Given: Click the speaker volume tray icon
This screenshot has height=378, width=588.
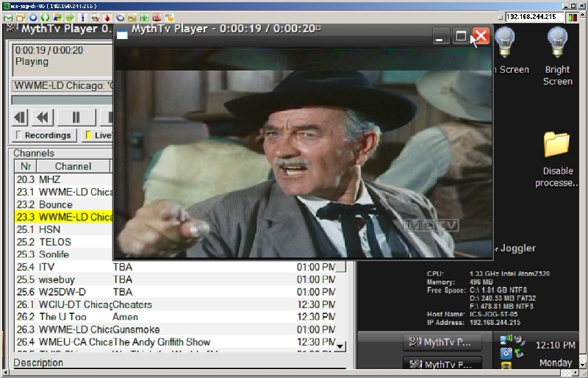Looking at the screenshot, I should coord(520,340).
